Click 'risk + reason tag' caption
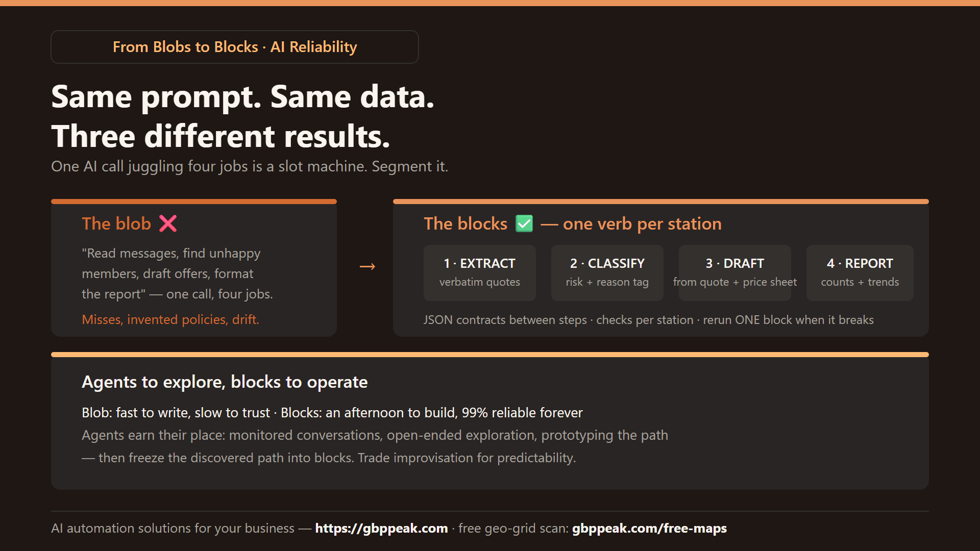Screen dimensions: 980x551 tap(607, 282)
